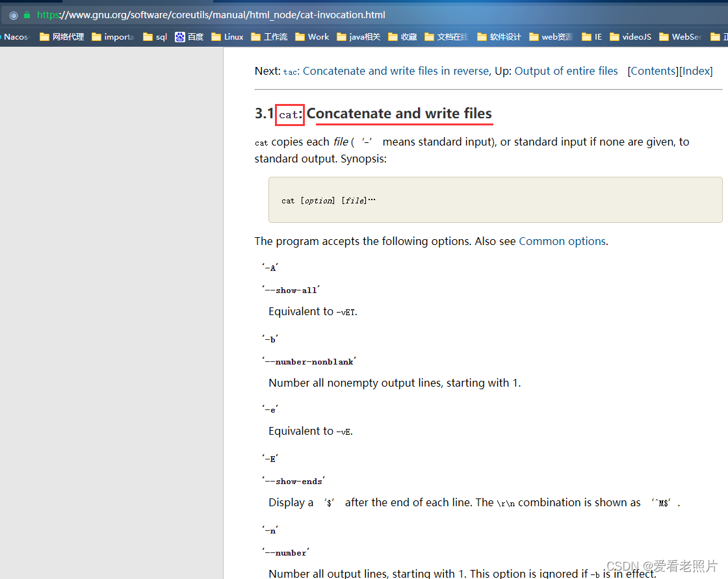728x579 pixels.
Task: Click the '--number-nonblank' option text
Action: (309, 362)
